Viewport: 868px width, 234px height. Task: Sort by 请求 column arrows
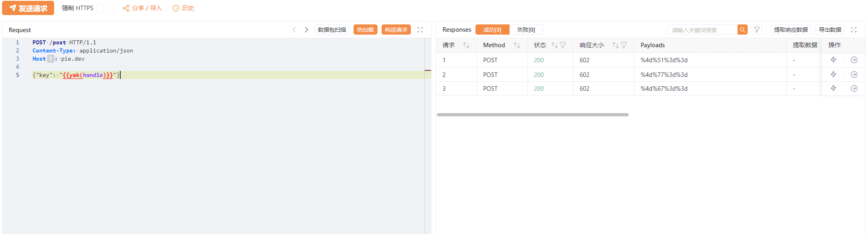466,45
